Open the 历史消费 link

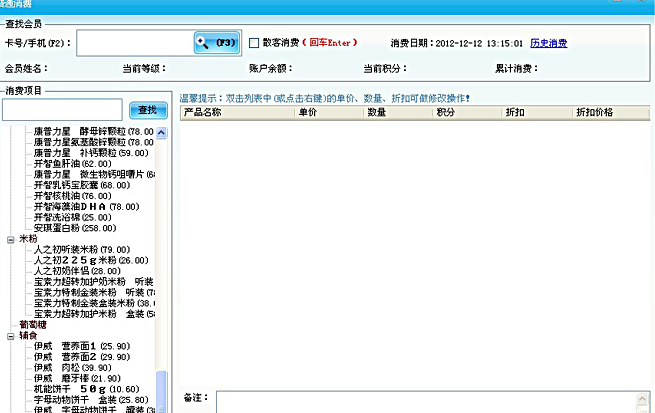548,43
